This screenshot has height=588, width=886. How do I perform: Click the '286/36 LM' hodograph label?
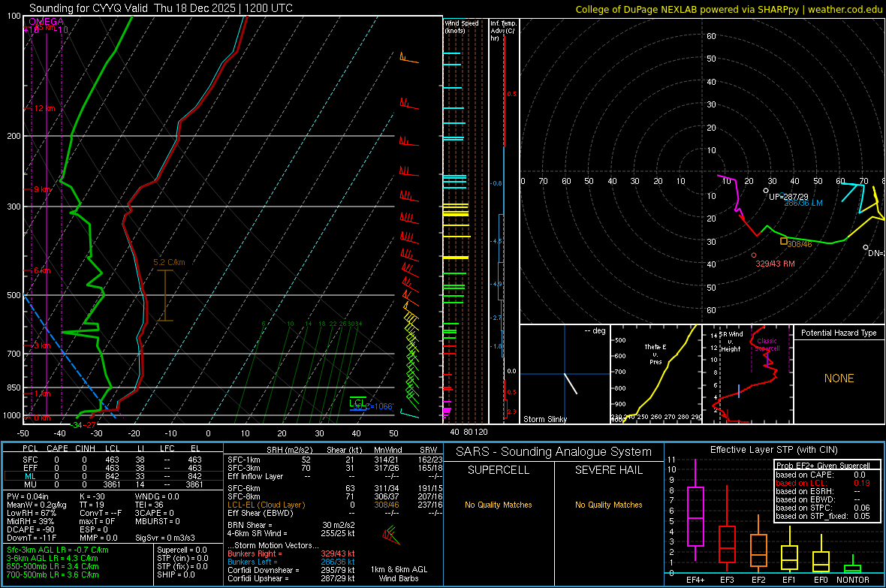(803, 203)
